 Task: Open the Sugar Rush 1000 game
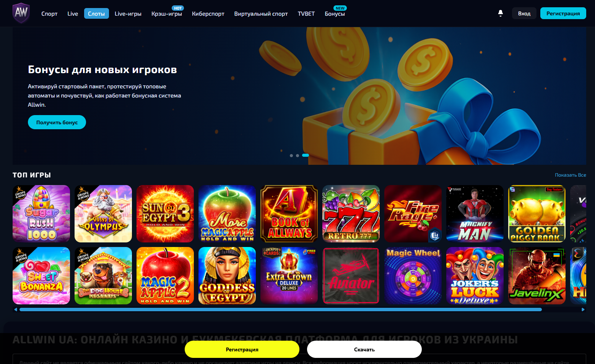[x=41, y=214]
